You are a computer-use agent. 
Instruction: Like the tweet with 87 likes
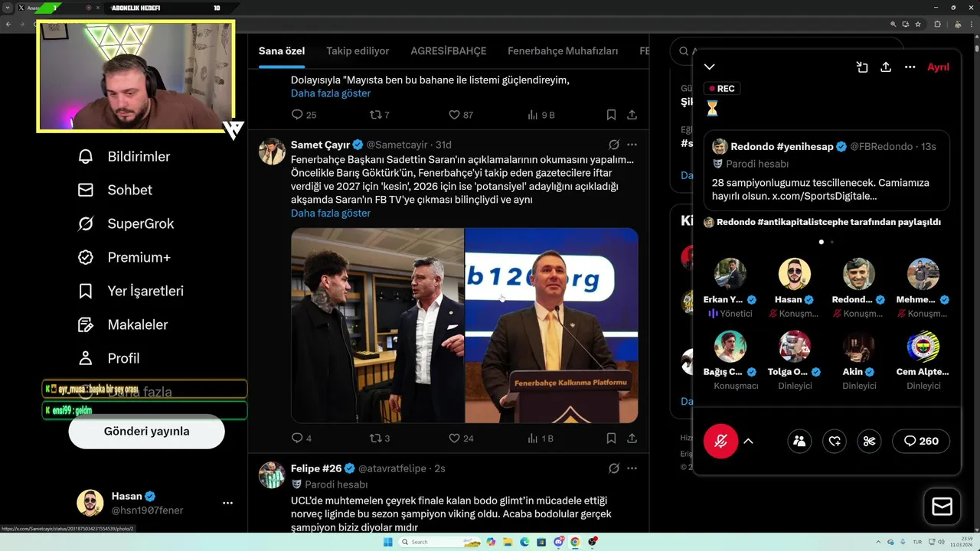tap(461, 115)
